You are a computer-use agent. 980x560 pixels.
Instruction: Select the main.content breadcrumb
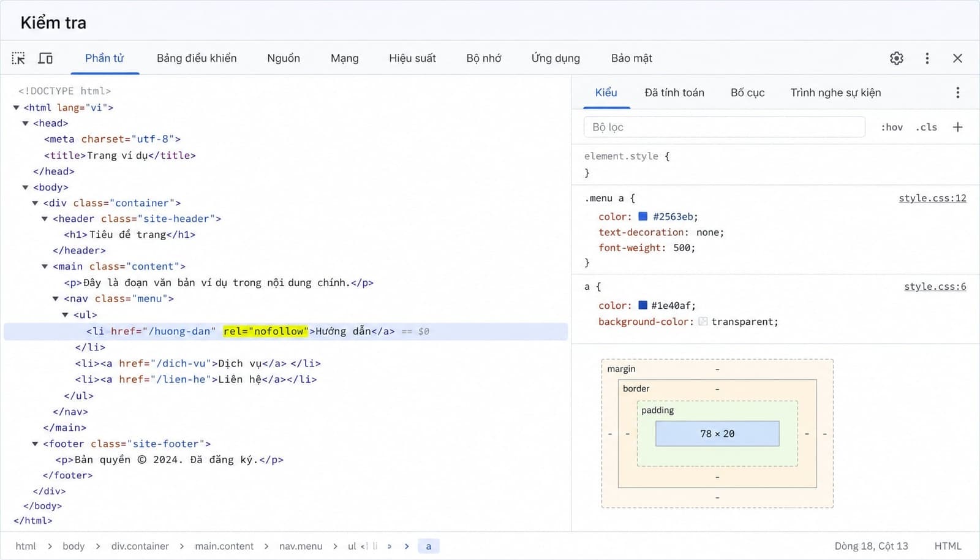(x=224, y=546)
